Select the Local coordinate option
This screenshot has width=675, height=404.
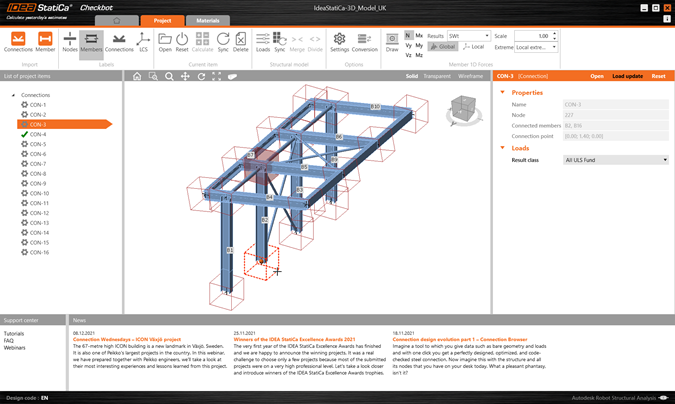coord(473,47)
